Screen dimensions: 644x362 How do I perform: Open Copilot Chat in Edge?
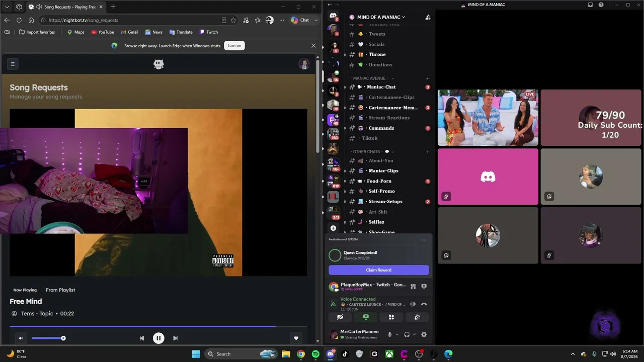(300, 20)
